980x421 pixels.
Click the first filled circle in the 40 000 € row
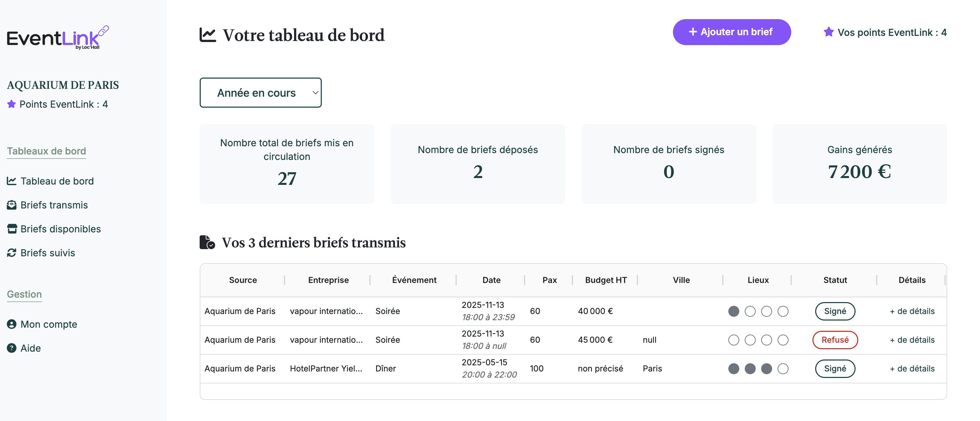[733, 311]
